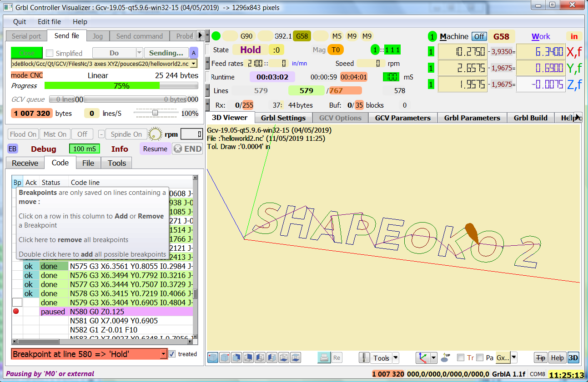Click the Help button in viewer toolbar

coord(557,358)
